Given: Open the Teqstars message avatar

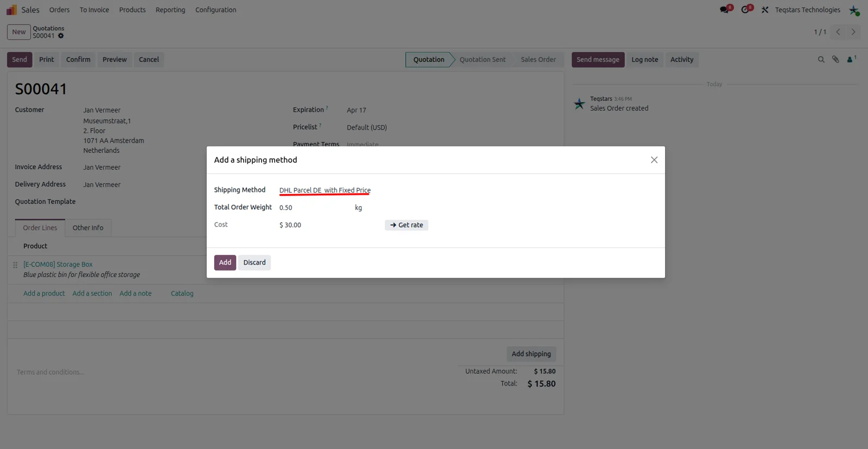Looking at the screenshot, I should (x=579, y=104).
